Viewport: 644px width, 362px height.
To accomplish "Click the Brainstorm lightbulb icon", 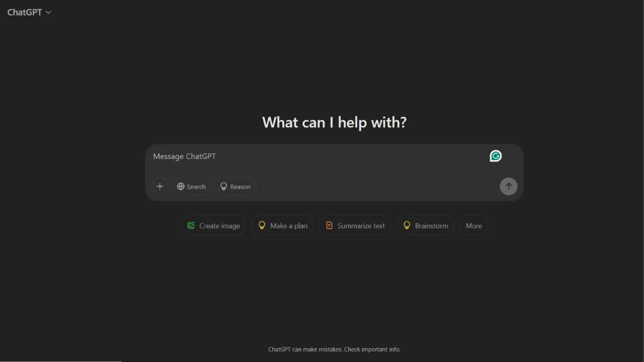I will 406,225.
